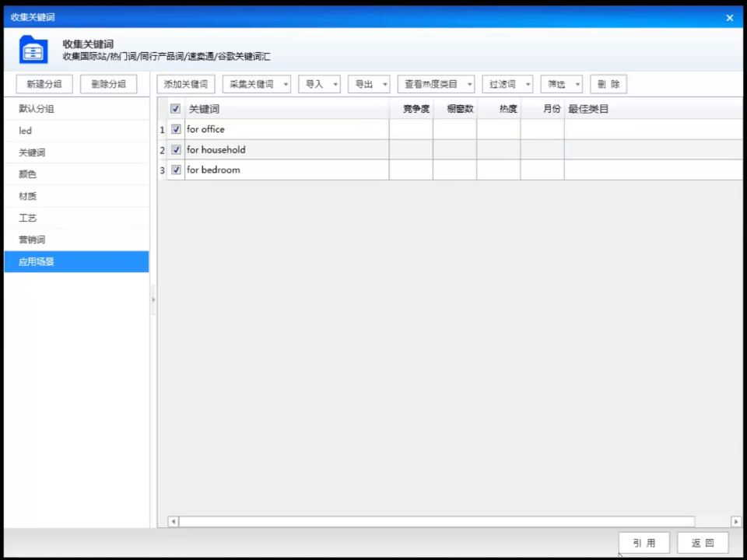Image resolution: width=747 pixels, height=560 pixels.
Task: Select the 默认分组 group
Action: 76,109
